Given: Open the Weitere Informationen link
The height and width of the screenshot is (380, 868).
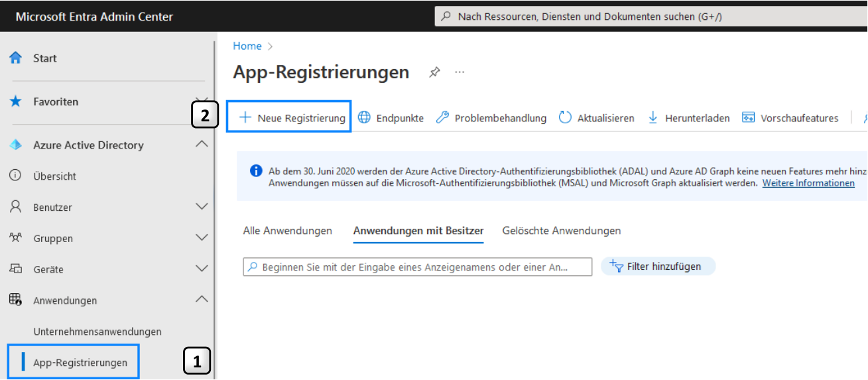Looking at the screenshot, I should click(808, 183).
